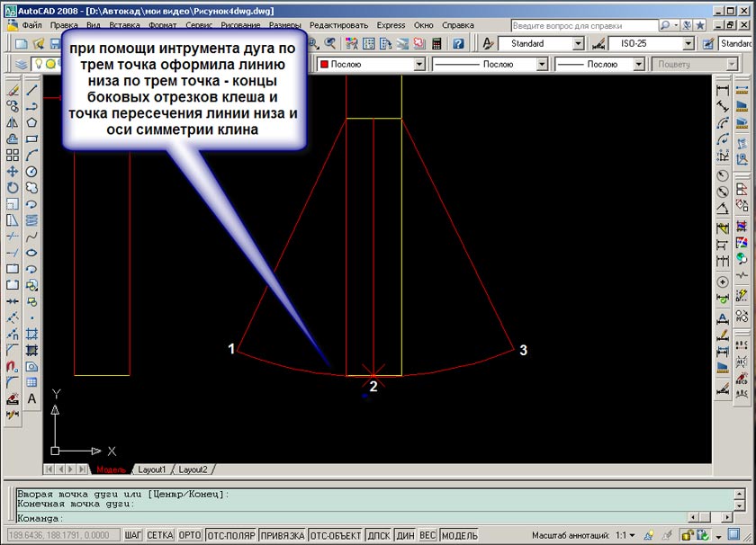Pick the Circle draw tool

[x=31, y=171]
